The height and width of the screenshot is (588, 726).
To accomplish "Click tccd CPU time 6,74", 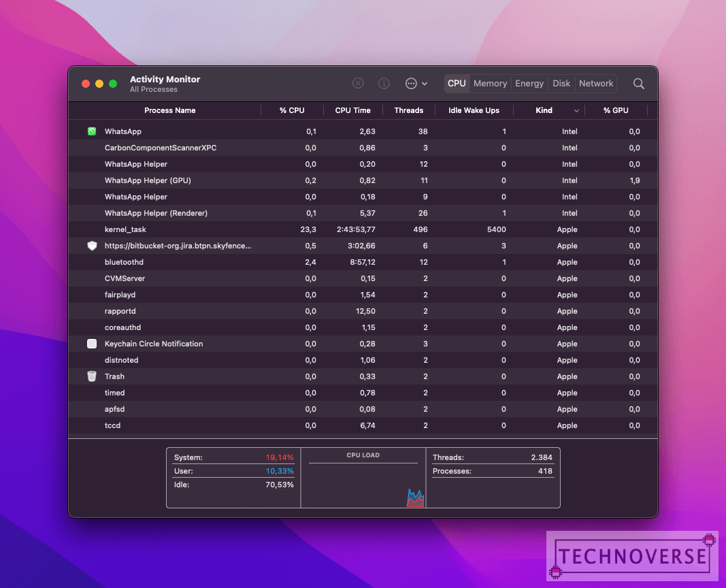I will click(x=367, y=425).
